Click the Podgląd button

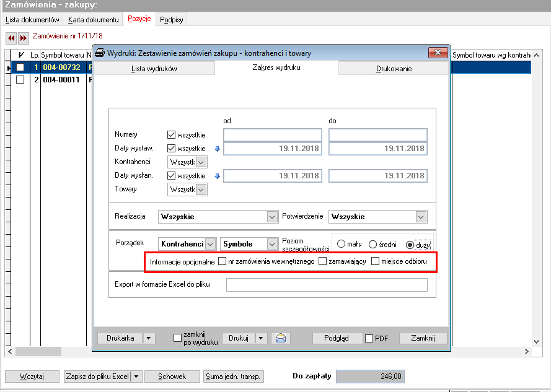pyautogui.click(x=337, y=338)
